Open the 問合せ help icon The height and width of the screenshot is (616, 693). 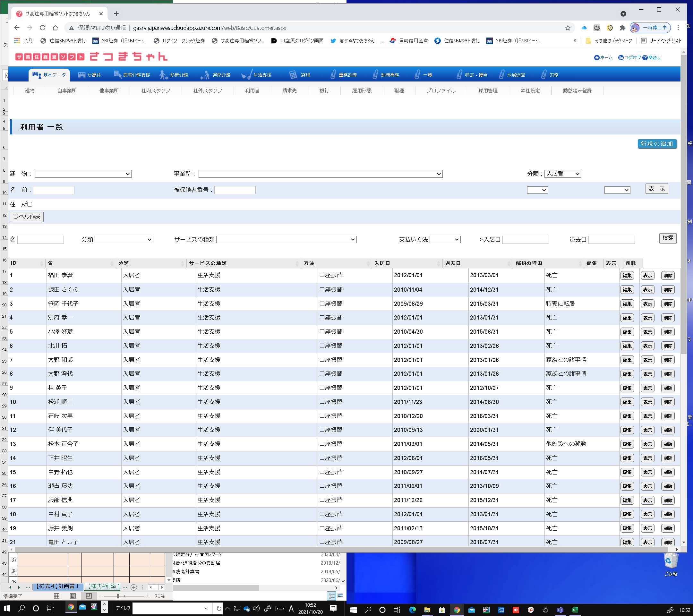click(x=645, y=58)
